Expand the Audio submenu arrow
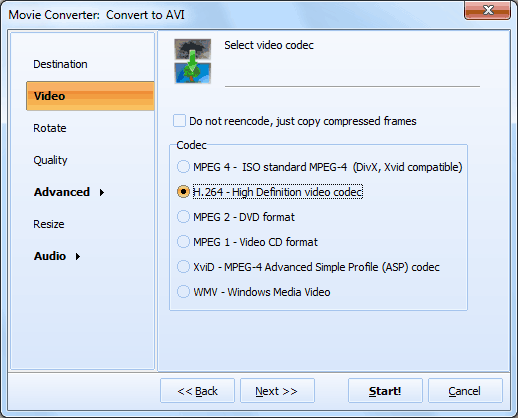Image resolution: width=518 pixels, height=418 pixels. tap(78, 256)
